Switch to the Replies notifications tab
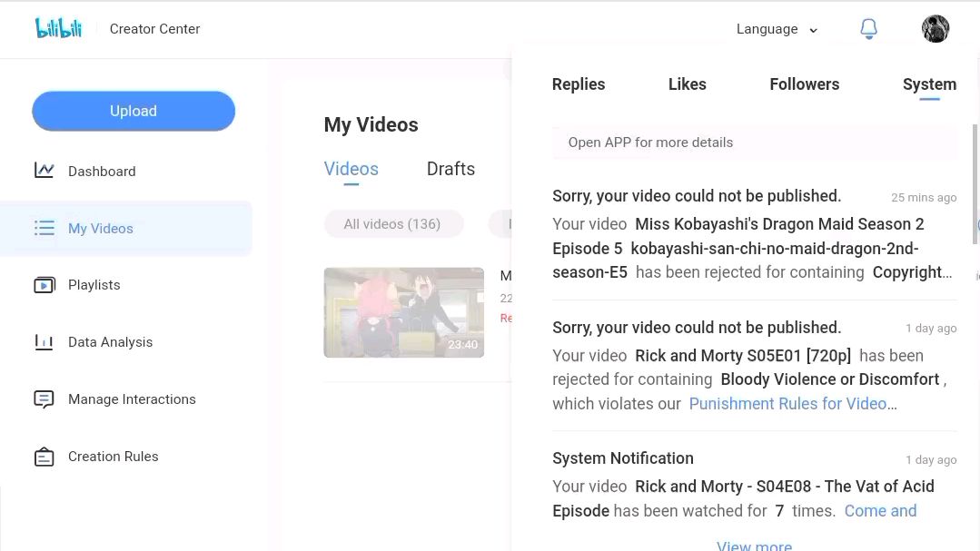The height and width of the screenshot is (551, 980). coord(579,84)
